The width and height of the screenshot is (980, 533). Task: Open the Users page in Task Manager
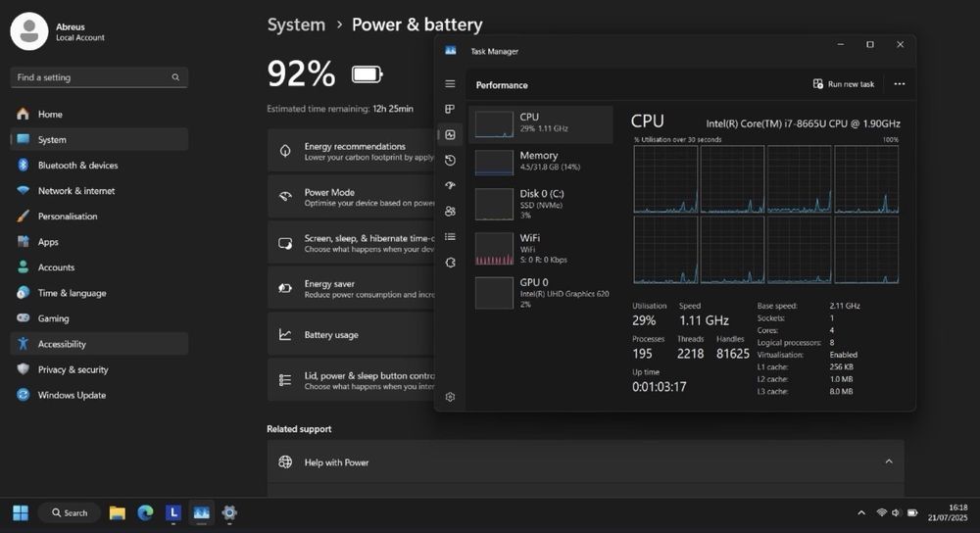pos(450,211)
